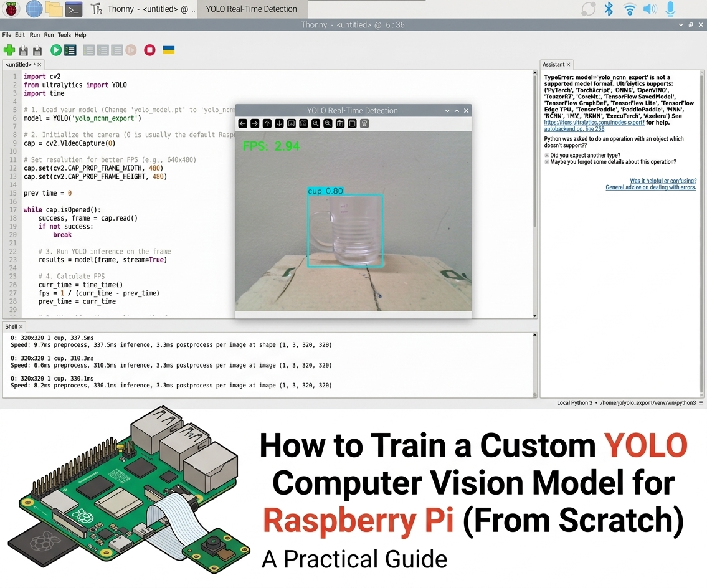This screenshot has height=588, width=707.
Task: Click the first magnifier zoom icon in YOLO toolbar
Action: [x=316, y=123]
